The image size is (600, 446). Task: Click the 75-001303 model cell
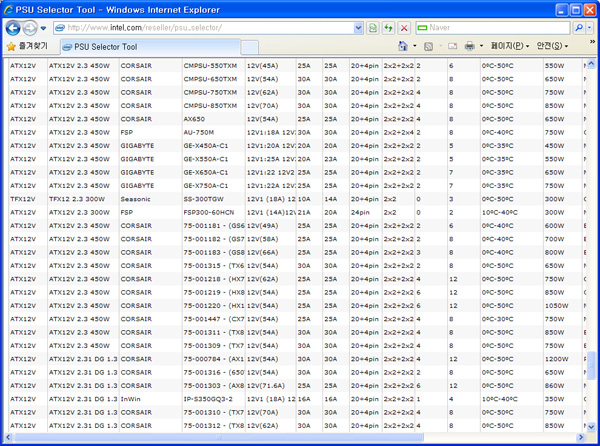click(x=213, y=386)
